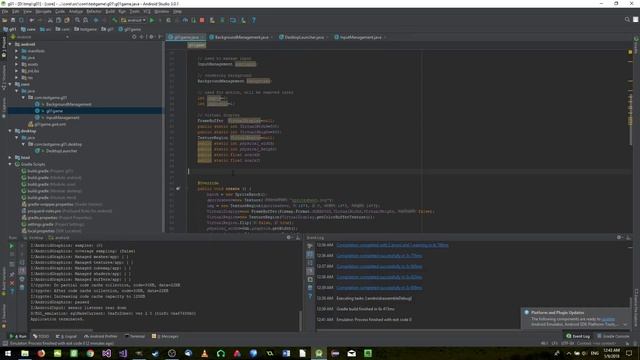Open the Run panel gear settings

289,237
